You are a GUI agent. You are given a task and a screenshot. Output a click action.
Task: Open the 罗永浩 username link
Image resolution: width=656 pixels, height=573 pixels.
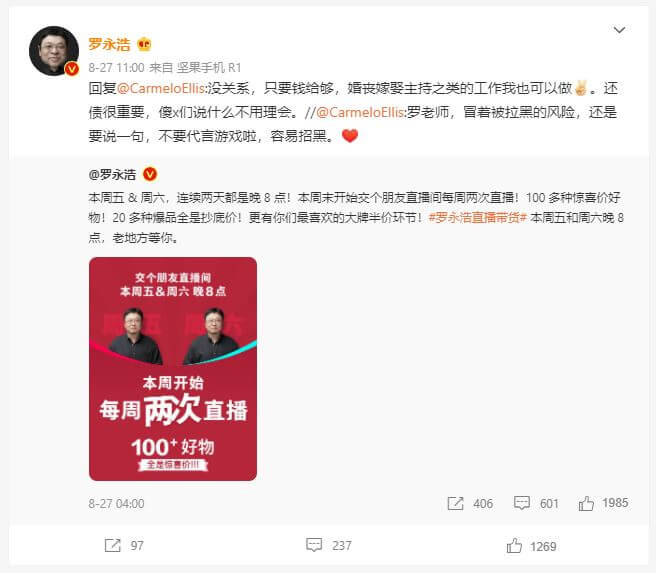tap(109, 44)
